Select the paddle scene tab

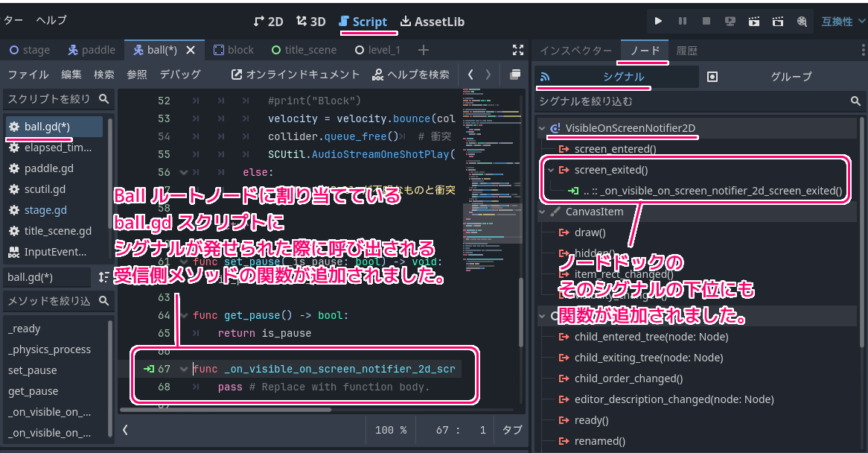[92, 50]
